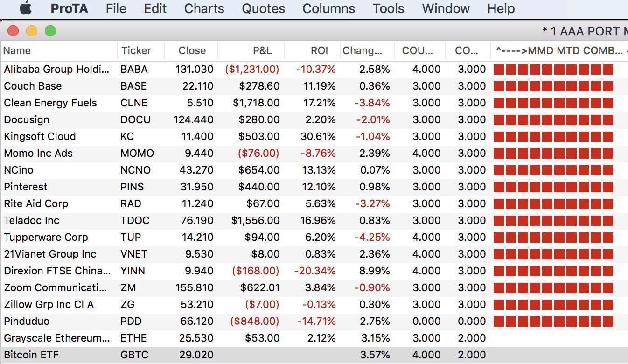Open the Tools menu
The width and height of the screenshot is (628, 364).
(388, 8)
